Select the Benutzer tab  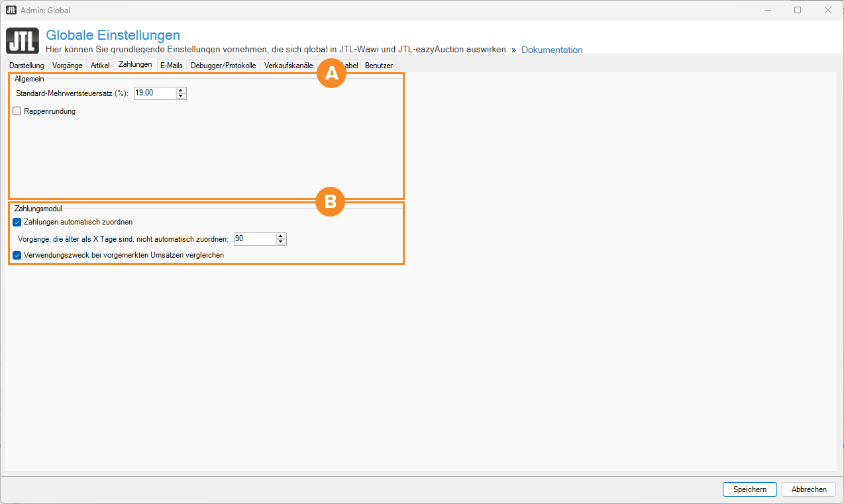click(379, 66)
